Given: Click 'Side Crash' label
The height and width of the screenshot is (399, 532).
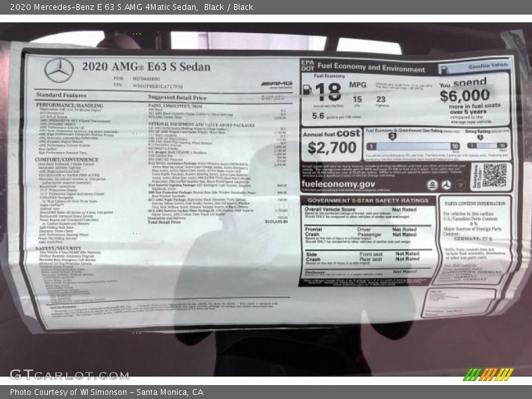Looking at the screenshot, I should [x=313, y=257].
